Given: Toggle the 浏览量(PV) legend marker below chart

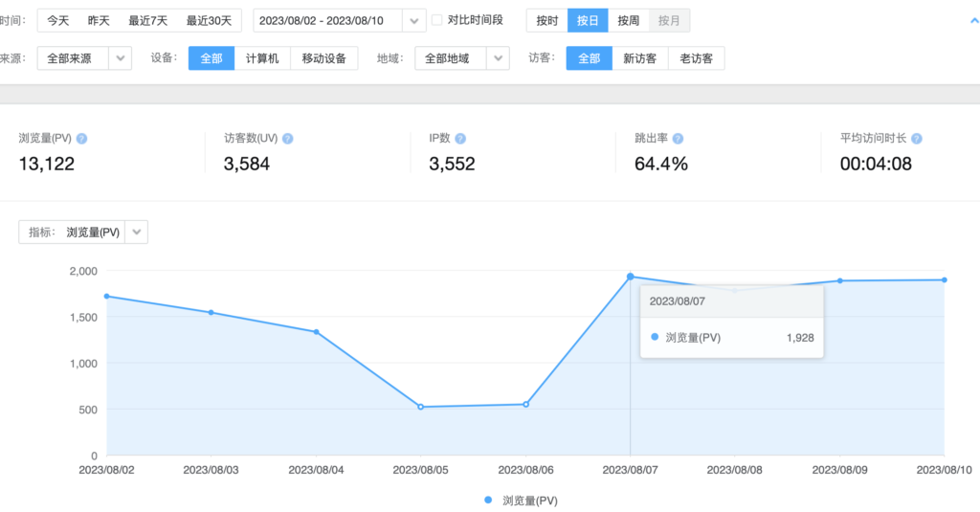Looking at the screenshot, I should [488, 501].
